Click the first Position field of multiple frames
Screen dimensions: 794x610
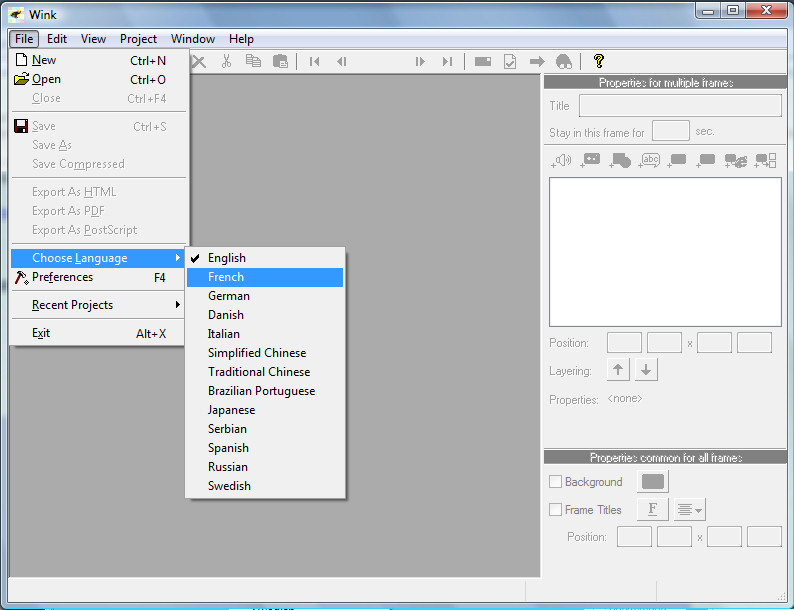point(624,343)
